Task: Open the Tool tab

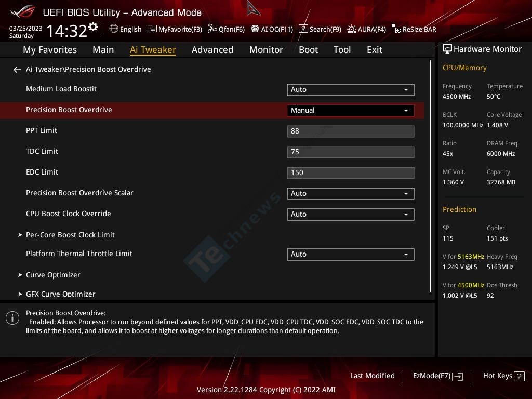Action: pyautogui.click(x=342, y=50)
